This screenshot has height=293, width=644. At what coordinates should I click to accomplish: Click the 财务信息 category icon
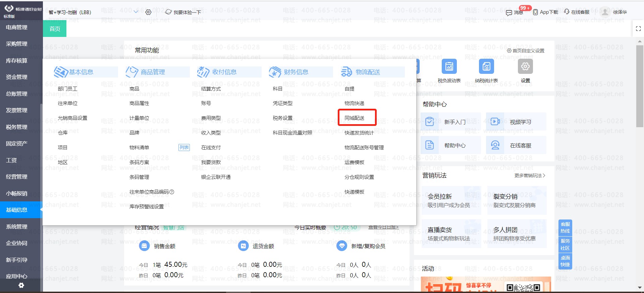click(275, 72)
